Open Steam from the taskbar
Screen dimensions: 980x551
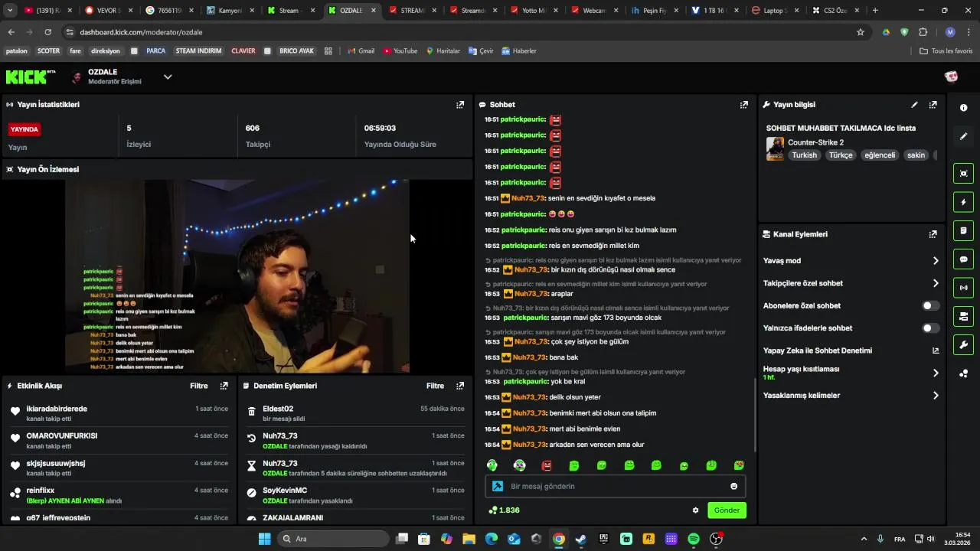point(581,539)
